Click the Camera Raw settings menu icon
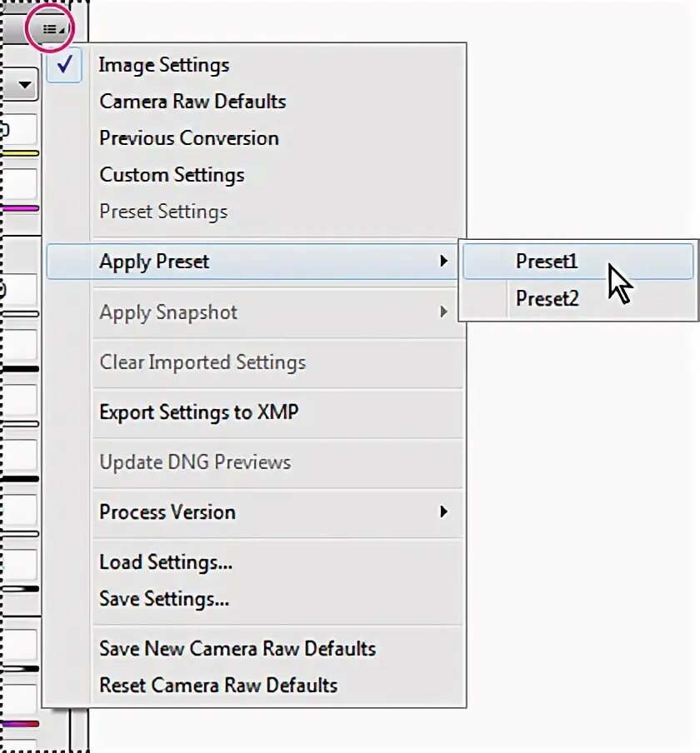 pos(51,29)
